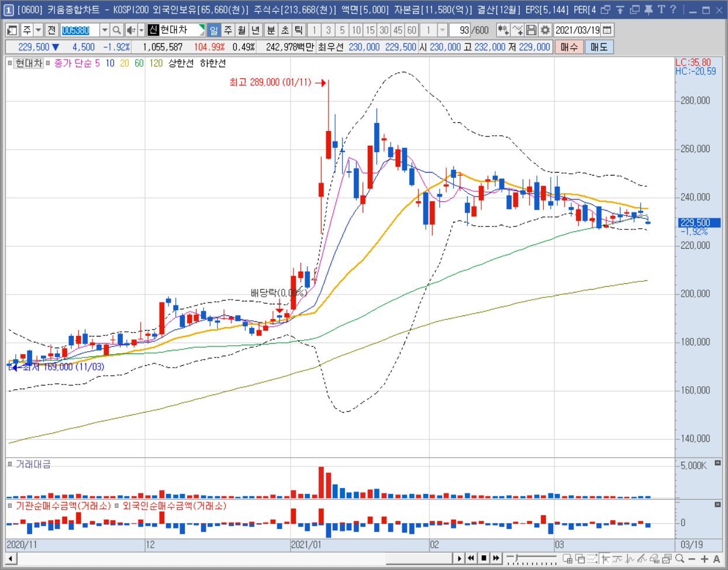The image size is (728, 570).
Task: Toggle 외국인순매수금액 legend checkbox
Action: [117, 506]
